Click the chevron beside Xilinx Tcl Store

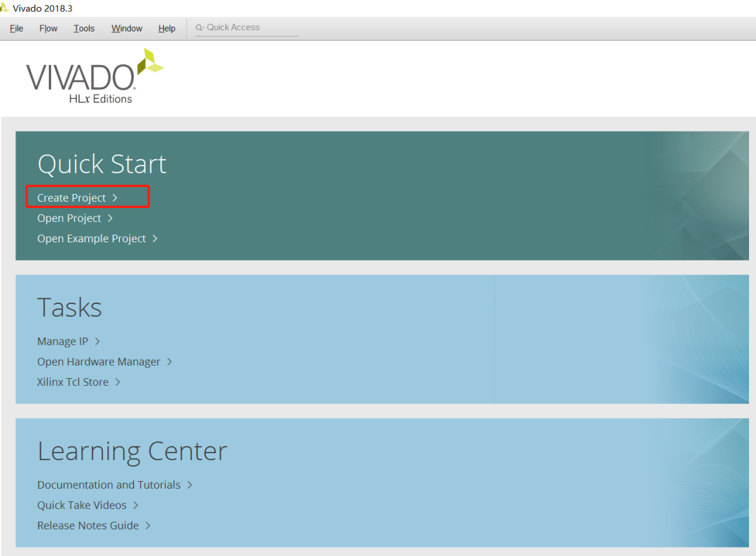[118, 382]
